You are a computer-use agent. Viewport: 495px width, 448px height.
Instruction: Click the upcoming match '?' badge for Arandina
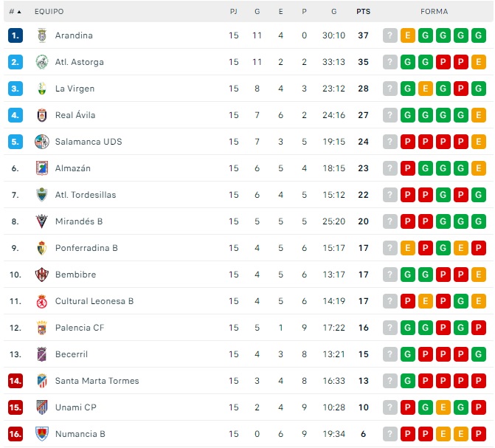click(390, 35)
